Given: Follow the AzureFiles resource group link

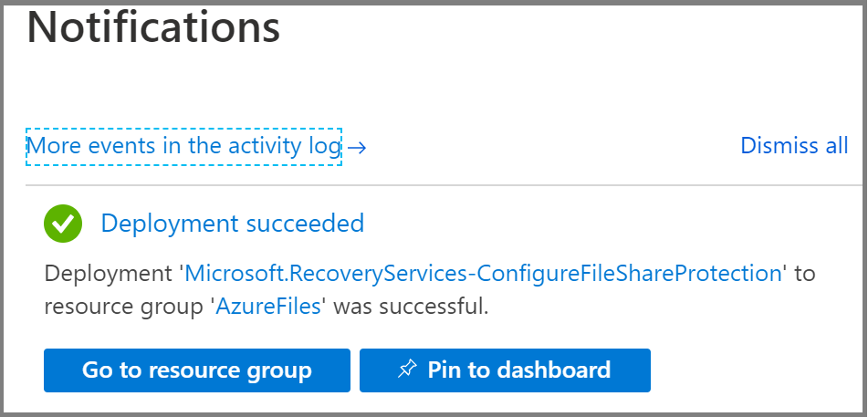Looking at the screenshot, I should click(268, 307).
